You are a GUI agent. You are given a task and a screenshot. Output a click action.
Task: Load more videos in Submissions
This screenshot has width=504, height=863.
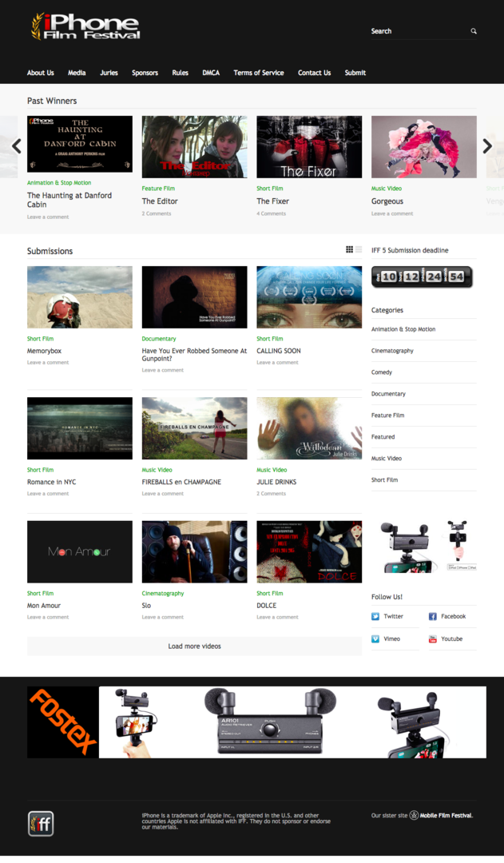(194, 646)
